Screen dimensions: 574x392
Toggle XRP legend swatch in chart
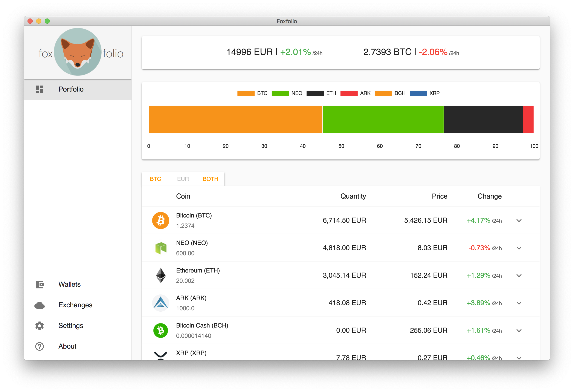click(418, 93)
